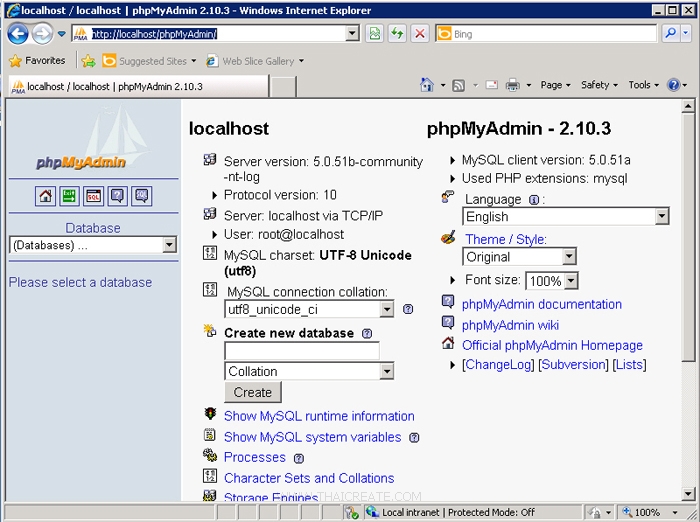Click the Official Homepage house icon

point(448,343)
